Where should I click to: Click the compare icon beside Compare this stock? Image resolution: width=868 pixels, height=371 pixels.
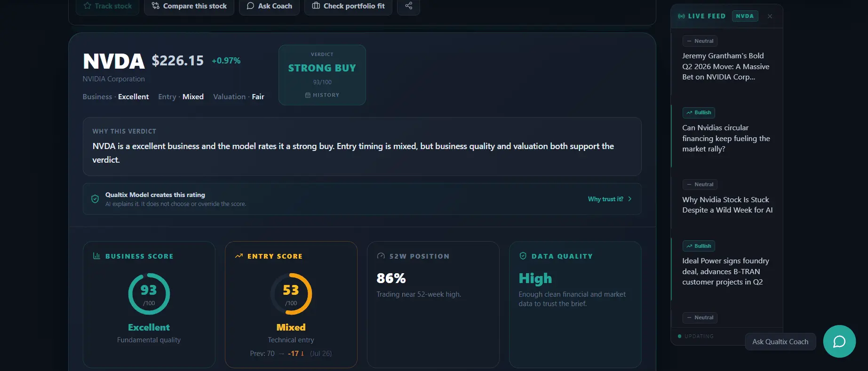[x=156, y=6]
